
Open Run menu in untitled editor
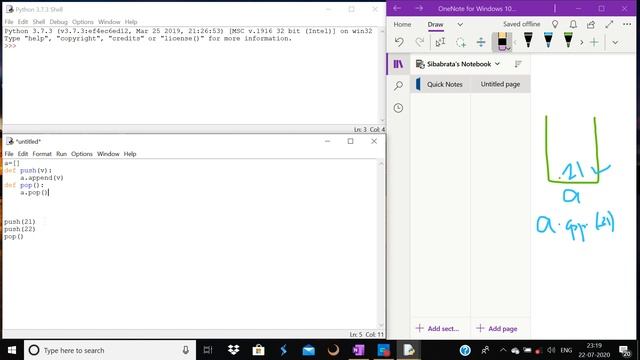tap(61, 154)
